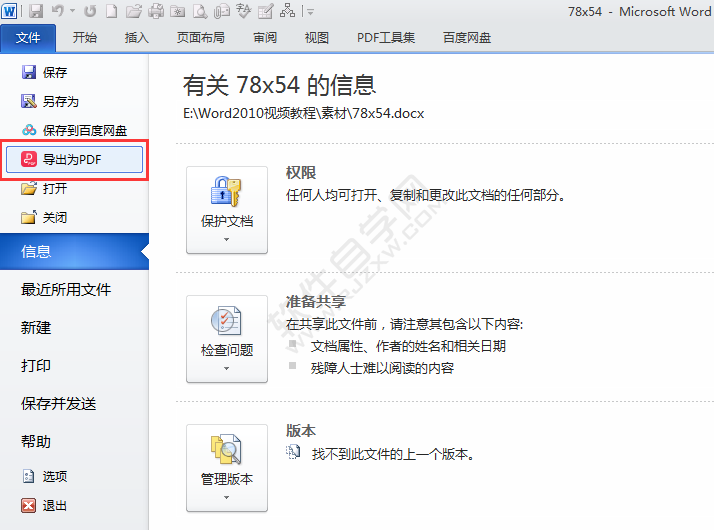This screenshot has height=530, width=714.
Task: Select 导出为PDF in the file menu
Action: [74, 159]
